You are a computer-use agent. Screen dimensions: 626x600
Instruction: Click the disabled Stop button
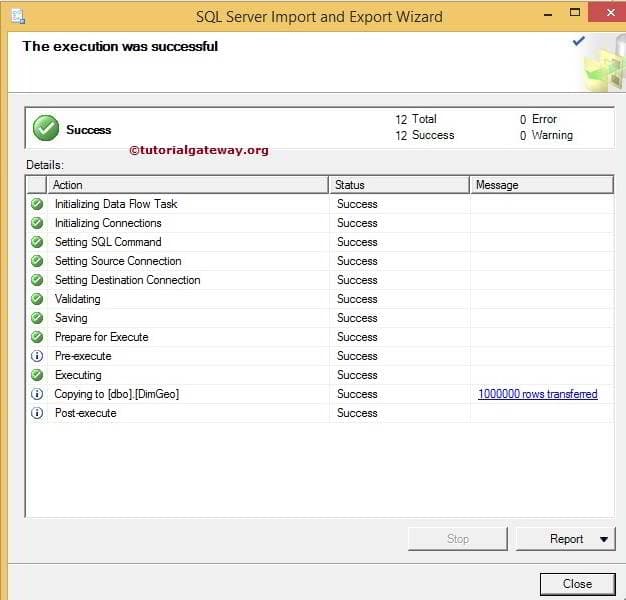(x=458, y=539)
